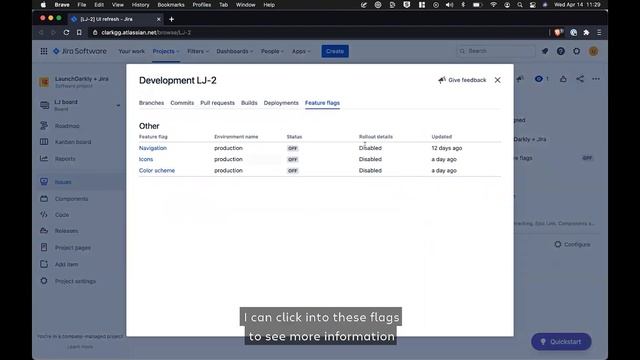640x360 pixels.
Task: Open the browser extensions puzzle icon
Action: click(587, 32)
